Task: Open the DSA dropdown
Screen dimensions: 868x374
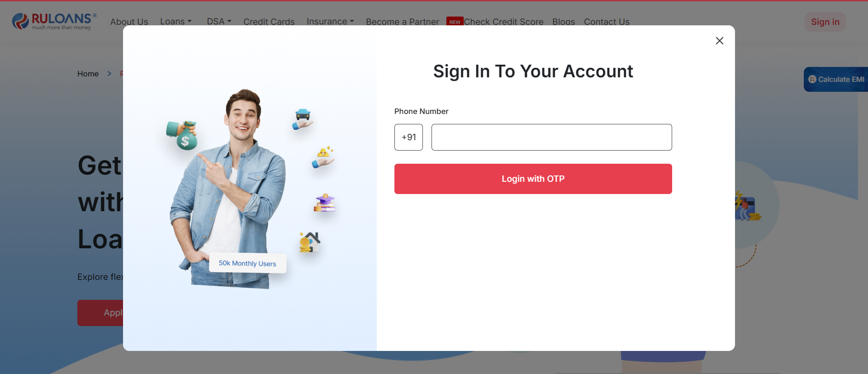Action: click(x=219, y=22)
